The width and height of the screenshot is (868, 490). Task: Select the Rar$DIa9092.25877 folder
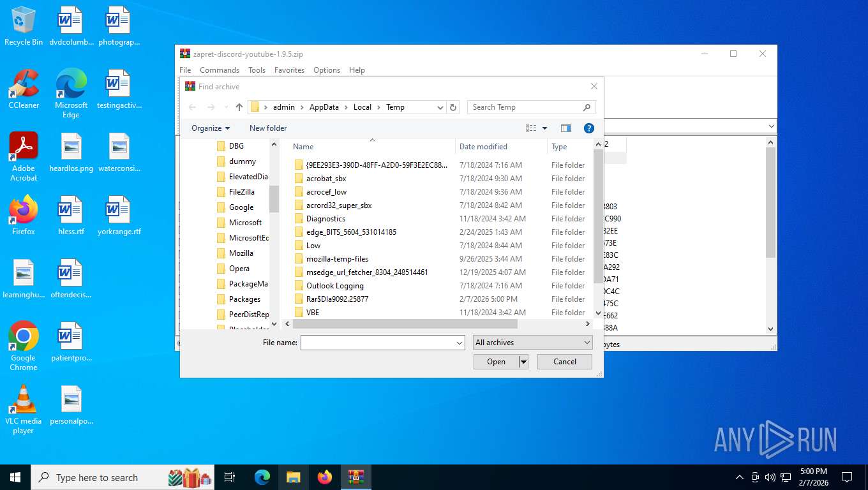pyautogui.click(x=337, y=299)
